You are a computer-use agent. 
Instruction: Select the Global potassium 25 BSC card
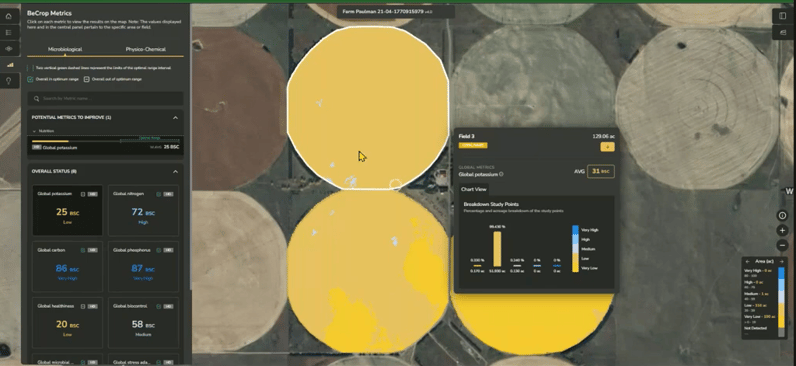pos(68,210)
